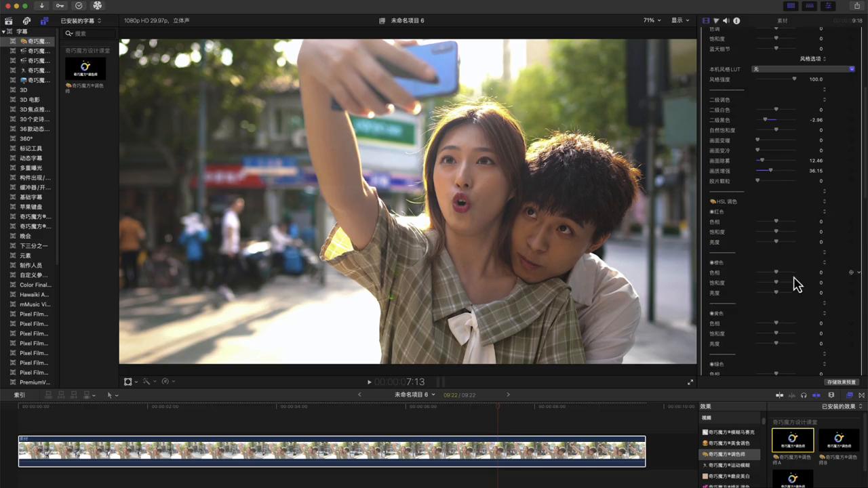This screenshot has width=868, height=488.
Task: Open the 71% zoom level dropdown
Action: 651,21
